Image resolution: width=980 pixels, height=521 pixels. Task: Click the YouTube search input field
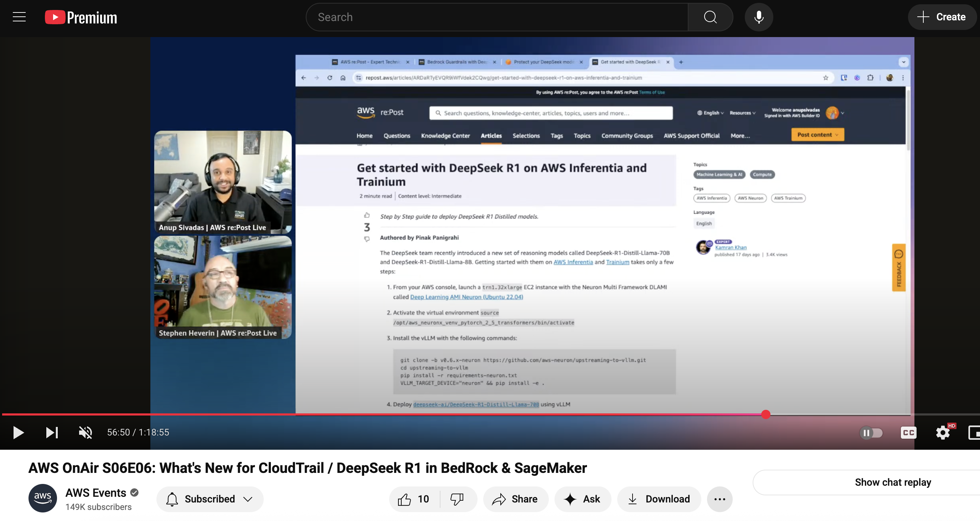[x=496, y=17]
